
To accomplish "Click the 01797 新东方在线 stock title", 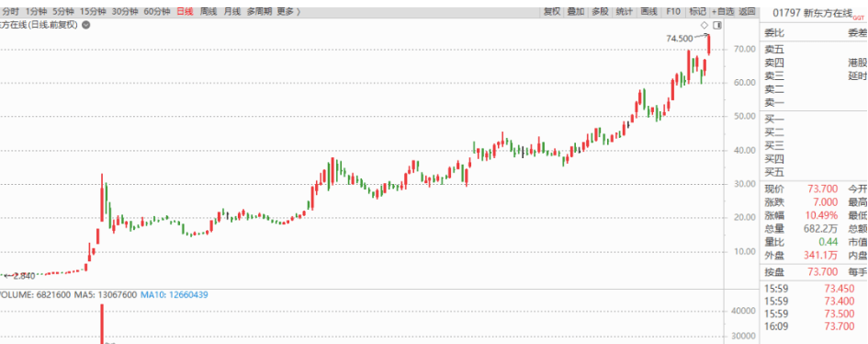I will click(812, 14).
